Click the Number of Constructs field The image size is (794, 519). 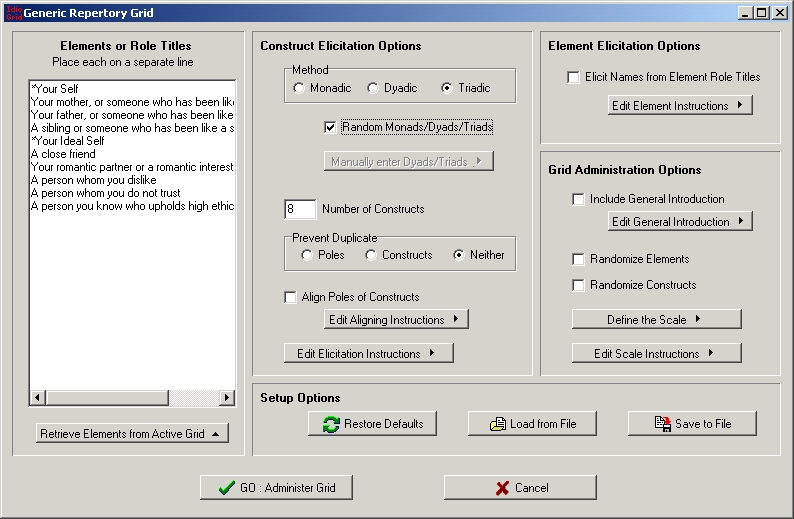(300, 209)
